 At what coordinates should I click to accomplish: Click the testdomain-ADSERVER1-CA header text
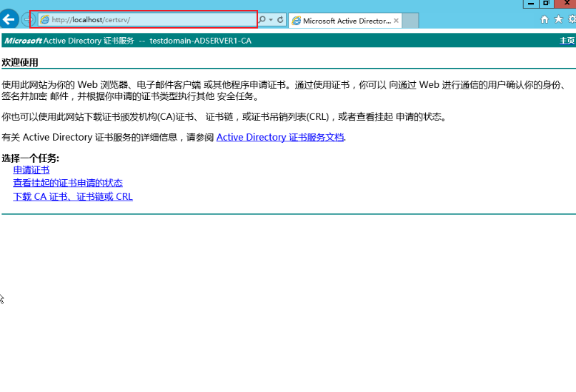201,41
